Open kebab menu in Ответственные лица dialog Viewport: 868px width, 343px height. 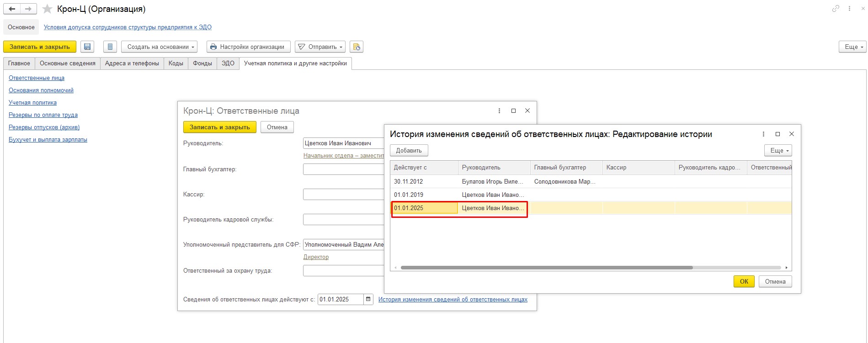pos(499,111)
